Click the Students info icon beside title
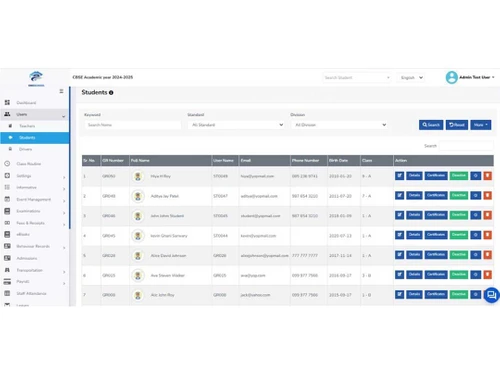Image resolution: width=500 pixels, height=375 pixels. point(111,93)
